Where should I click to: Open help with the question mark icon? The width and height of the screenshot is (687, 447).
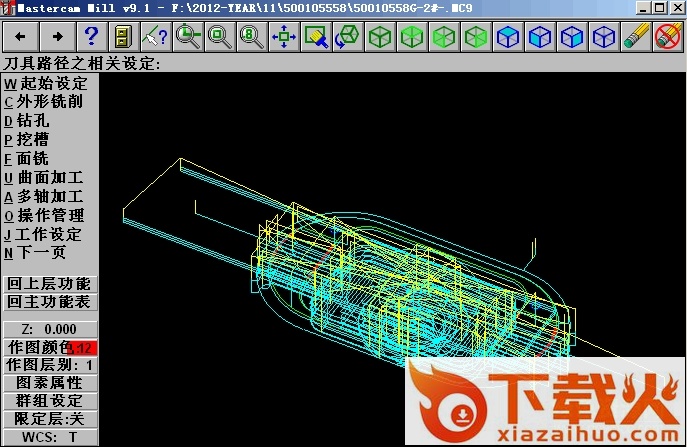[x=91, y=36]
